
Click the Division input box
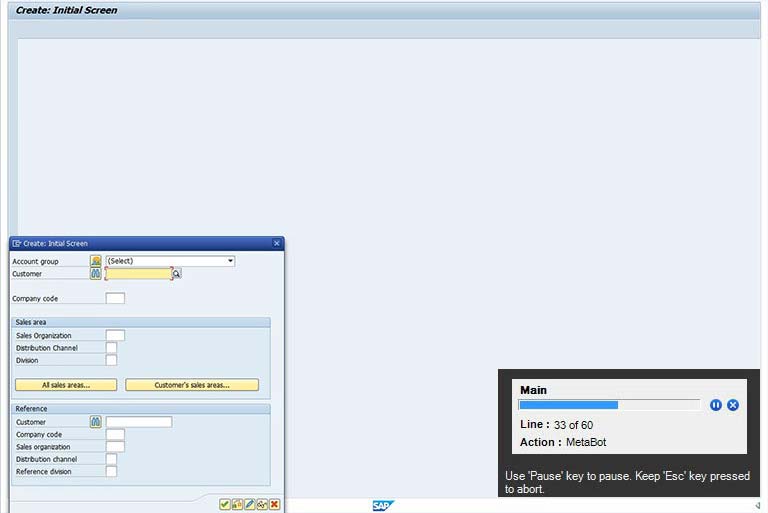point(111,360)
